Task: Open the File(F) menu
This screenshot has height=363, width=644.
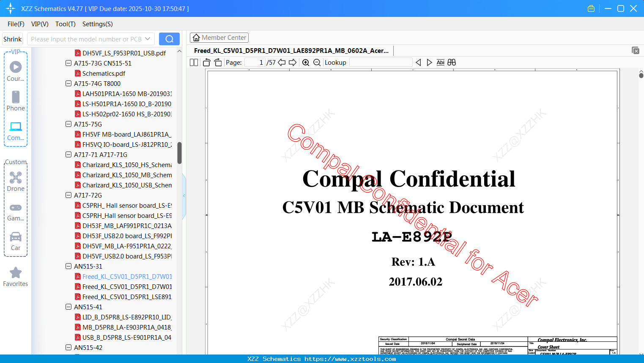Action: point(16,24)
